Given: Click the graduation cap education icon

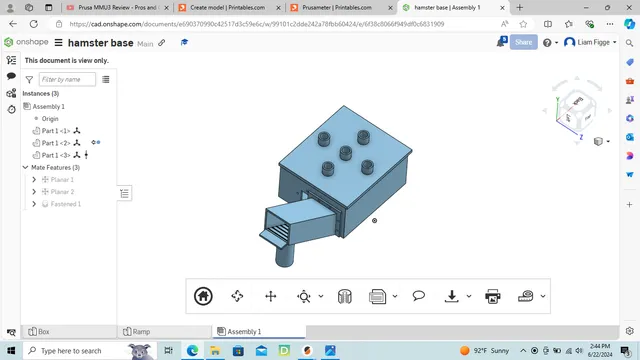Looking at the screenshot, I should (184, 42).
